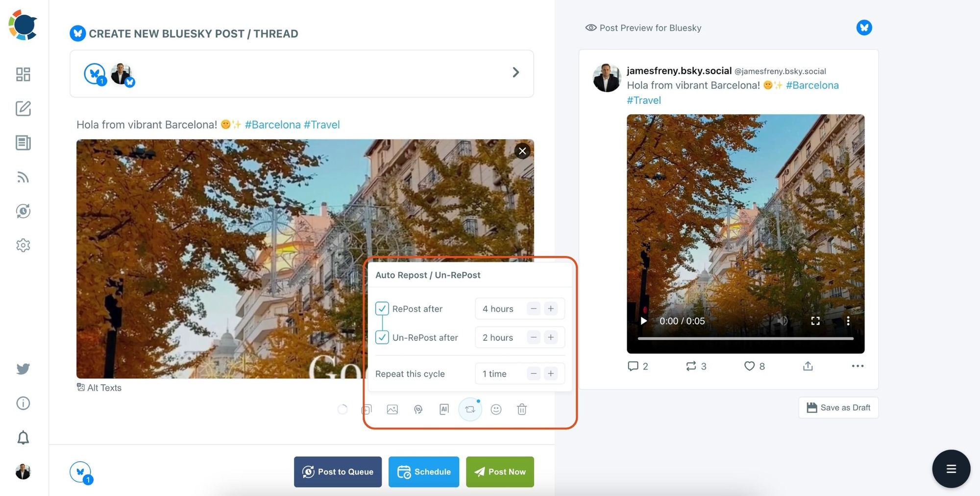980x496 pixels.
Task: Click the Post Now button
Action: pos(500,471)
